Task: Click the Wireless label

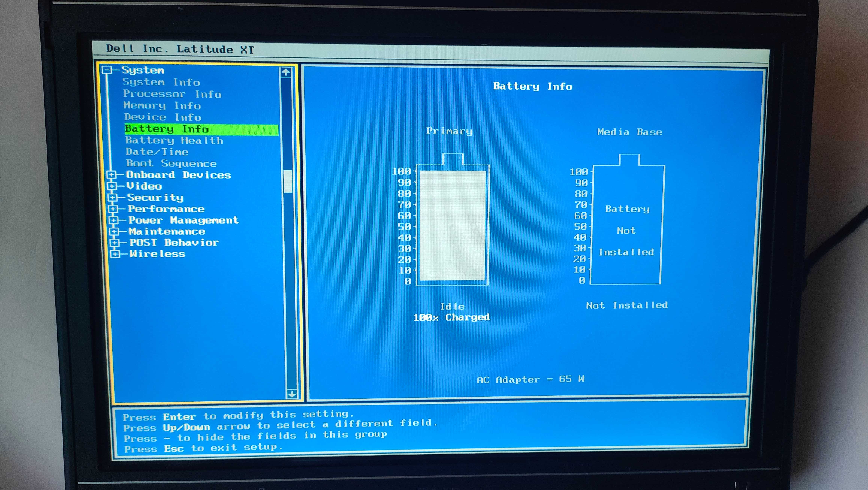Action: 158,254
